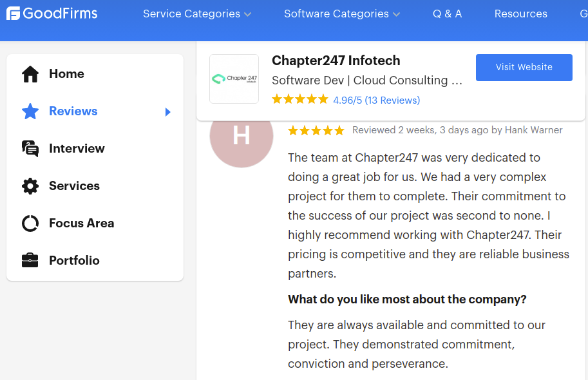Expand the Reviews submenu arrow
Screen dimensions: 588x380
(x=168, y=111)
